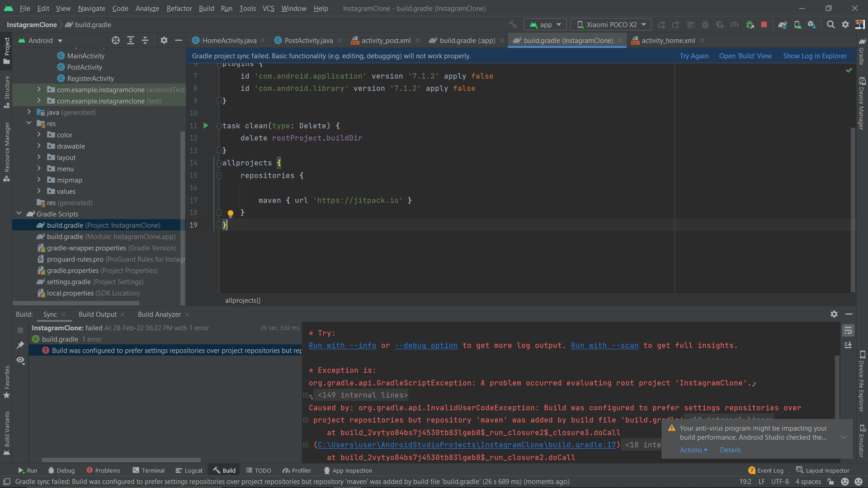868x488 pixels.
Task: Click 'Try Again' to retry Gradle sync
Action: [x=694, y=56]
